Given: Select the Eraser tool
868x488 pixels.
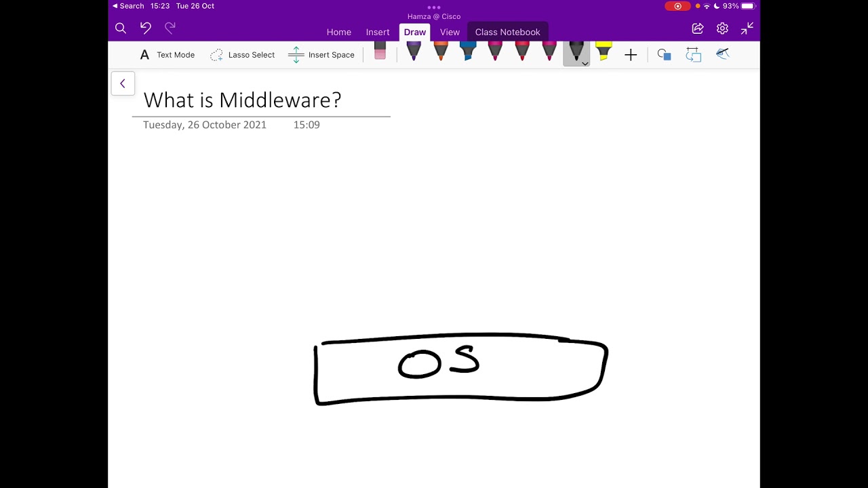Looking at the screenshot, I should pyautogui.click(x=380, y=52).
